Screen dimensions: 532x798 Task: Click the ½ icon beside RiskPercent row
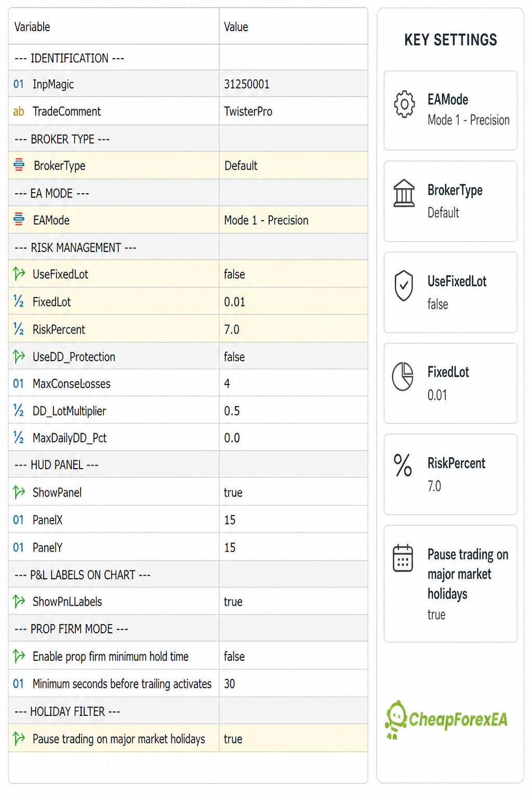[x=19, y=329]
